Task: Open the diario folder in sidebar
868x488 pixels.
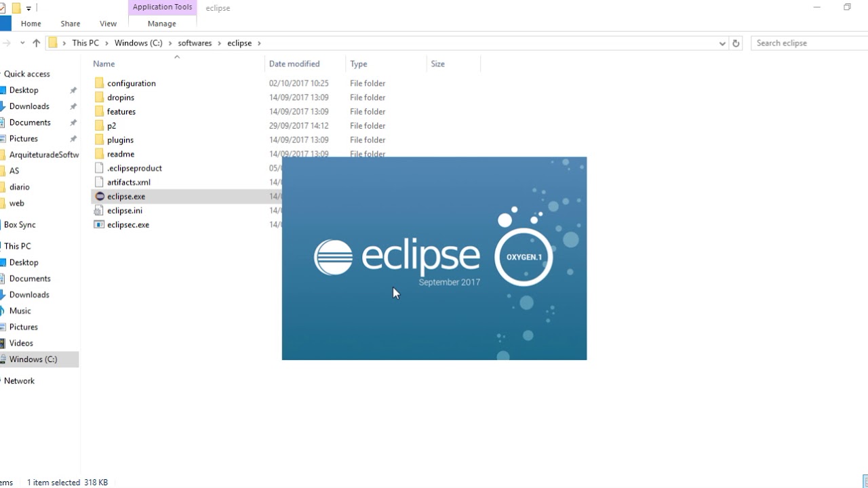Action: click(x=20, y=187)
